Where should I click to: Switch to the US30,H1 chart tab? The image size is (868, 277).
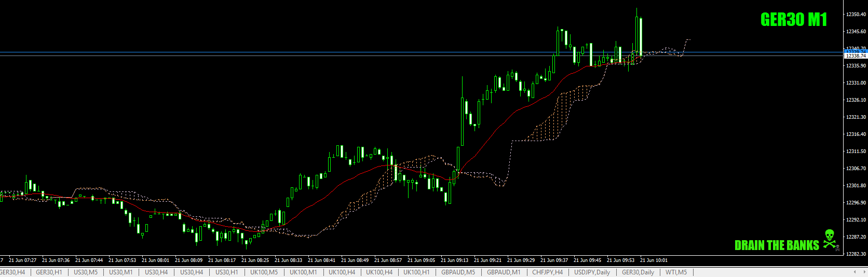(x=227, y=272)
